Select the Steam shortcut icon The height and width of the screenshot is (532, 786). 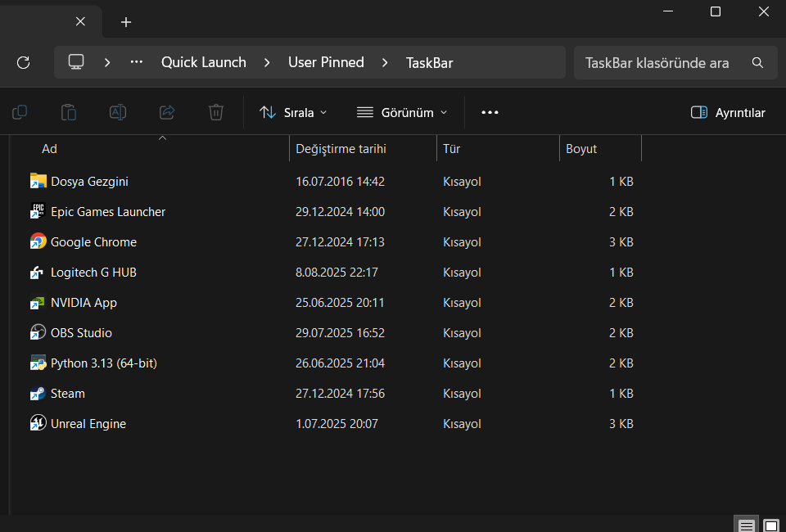(38, 393)
